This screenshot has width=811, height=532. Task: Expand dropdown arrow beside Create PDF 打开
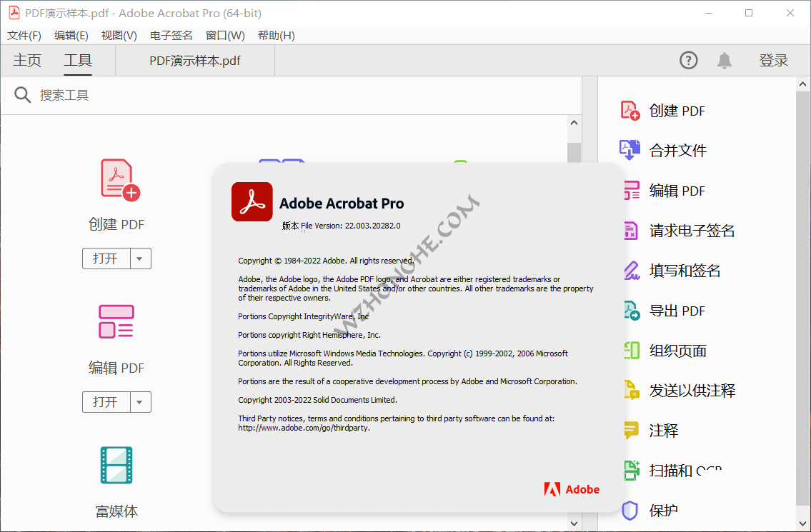(x=141, y=259)
